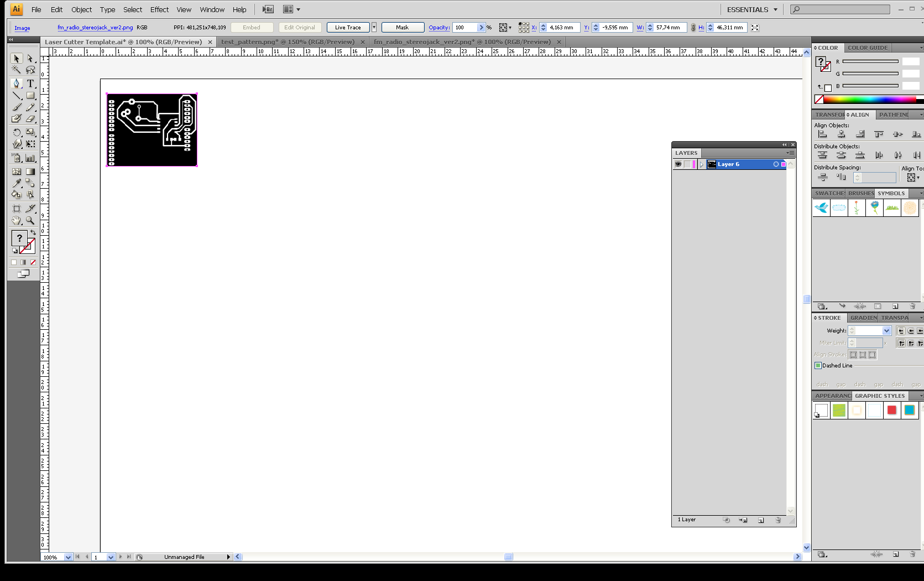
Task: Open the Effect menu
Action: [159, 9]
